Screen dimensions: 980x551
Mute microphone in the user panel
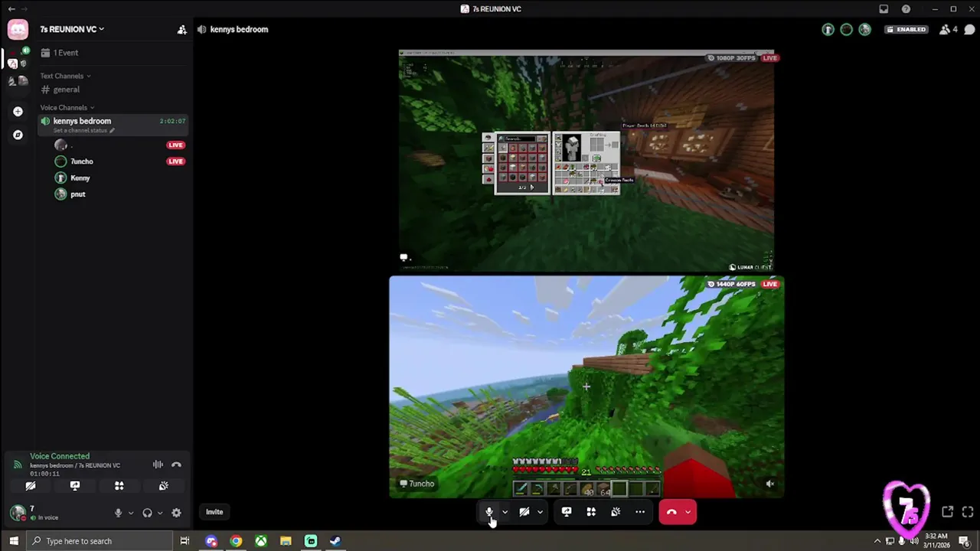pyautogui.click(x=118, y=514)
